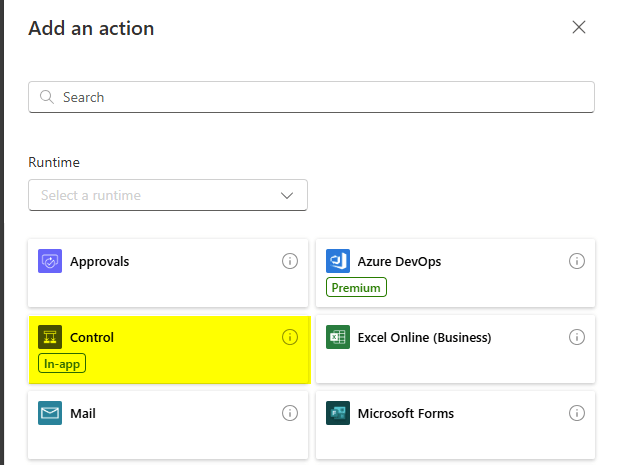619x465 pixels.
Task: Show info for the Approvals connector
Action: coord(290,262)
